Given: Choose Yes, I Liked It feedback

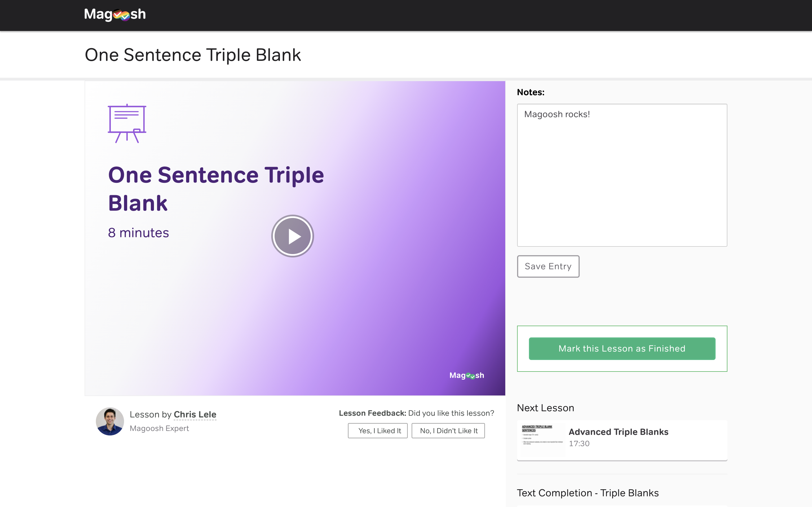Looking at the screenshot, I should coord(378,431).
